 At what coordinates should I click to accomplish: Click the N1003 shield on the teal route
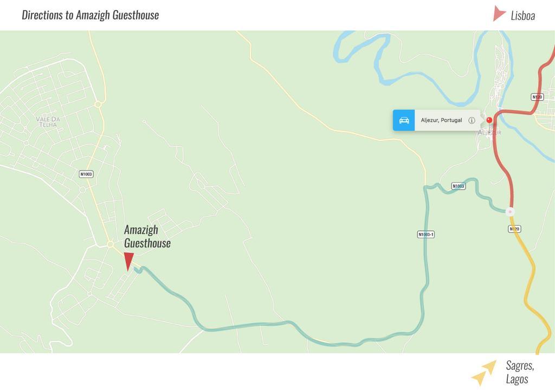459,186
